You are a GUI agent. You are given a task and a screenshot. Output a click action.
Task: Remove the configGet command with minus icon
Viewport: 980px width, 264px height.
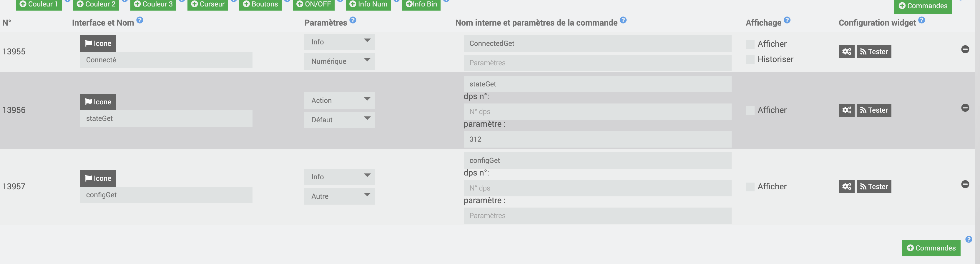[x=965, y=184]
